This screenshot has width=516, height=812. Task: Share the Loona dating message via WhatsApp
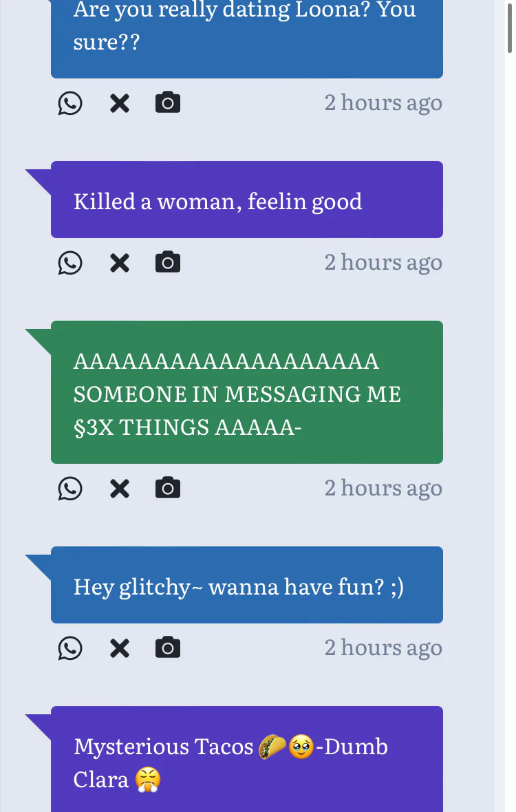pos(70,103)
